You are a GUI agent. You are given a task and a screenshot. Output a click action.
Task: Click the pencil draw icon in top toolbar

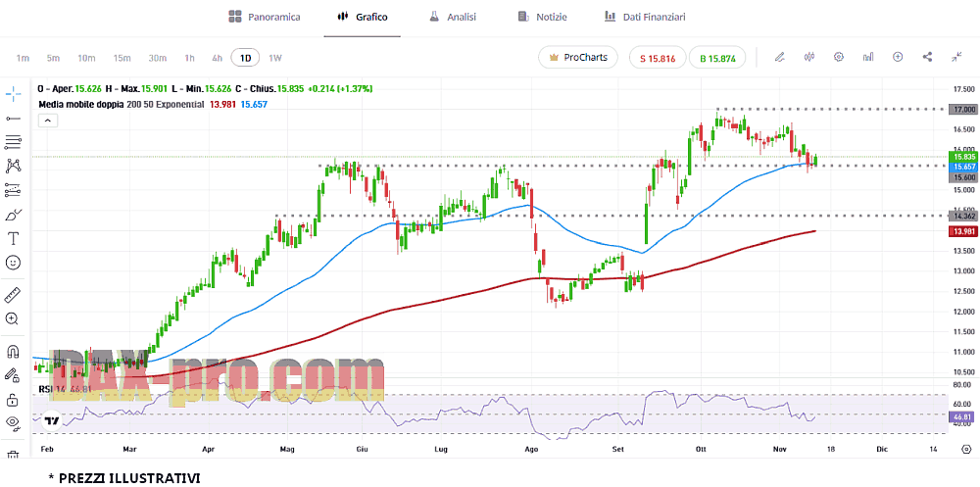(779, 57)
